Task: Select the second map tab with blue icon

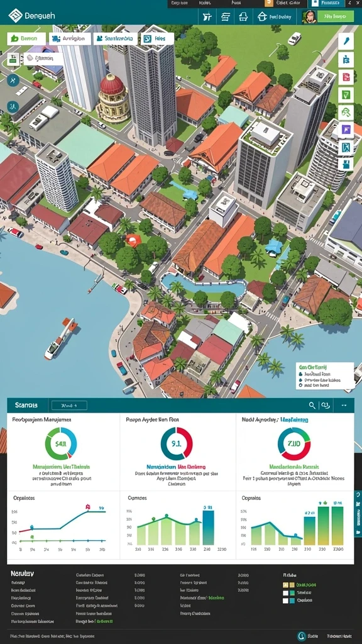Action: pos(69,38)
